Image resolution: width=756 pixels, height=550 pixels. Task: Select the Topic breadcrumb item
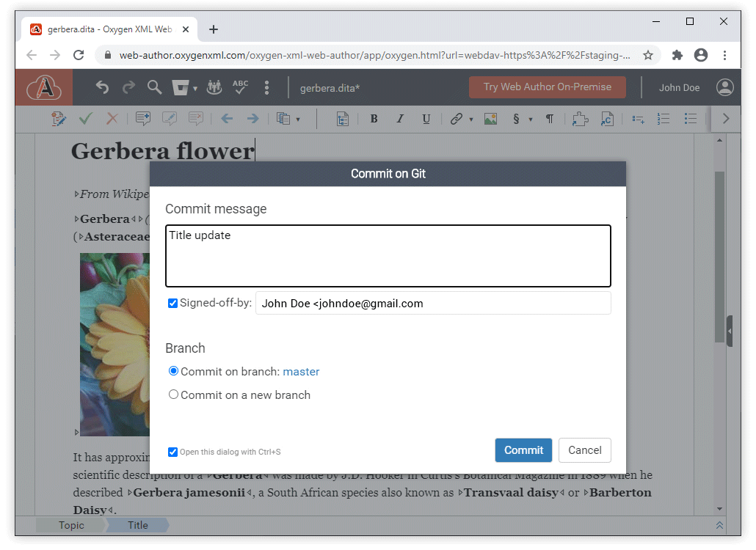click(71, 526)
